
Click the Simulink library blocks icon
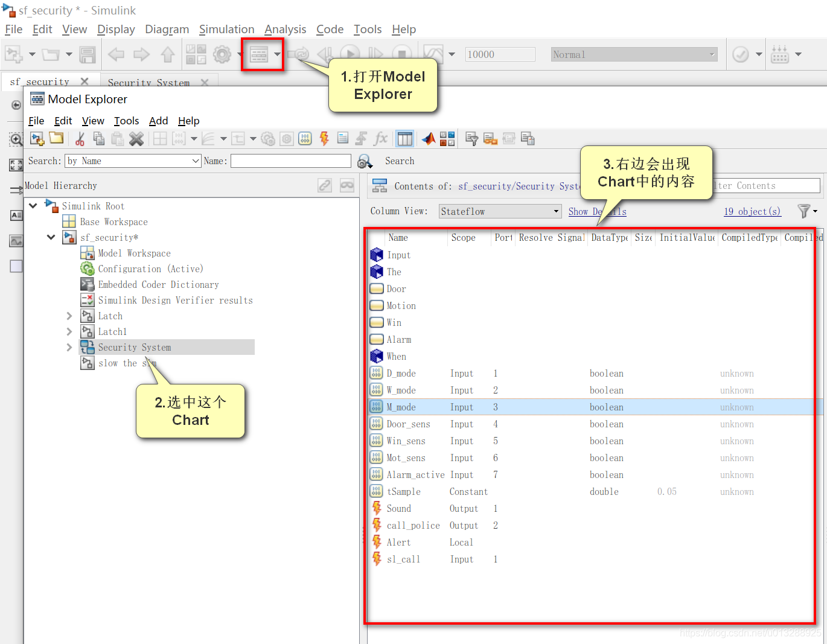coord(447,139)
